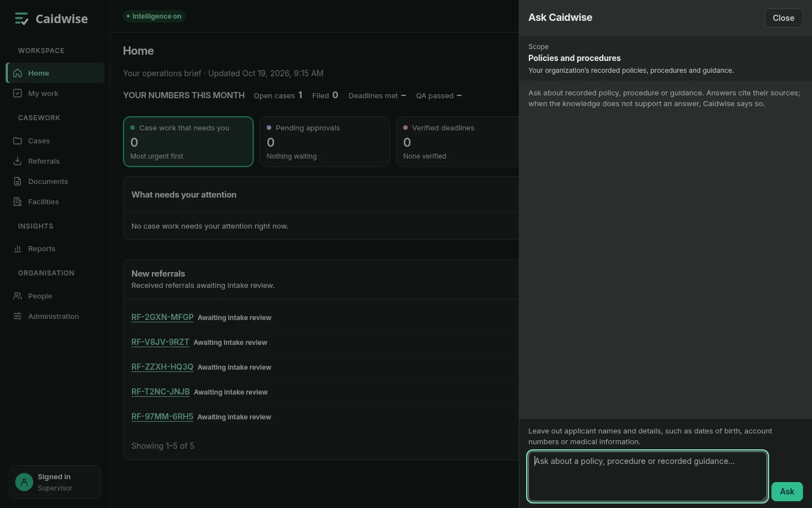The height and width of the screenshot is (508, 812).
Task: Open referral RF-97MM-6RH5
Action: pyautogui.click(x=162, y=417)
